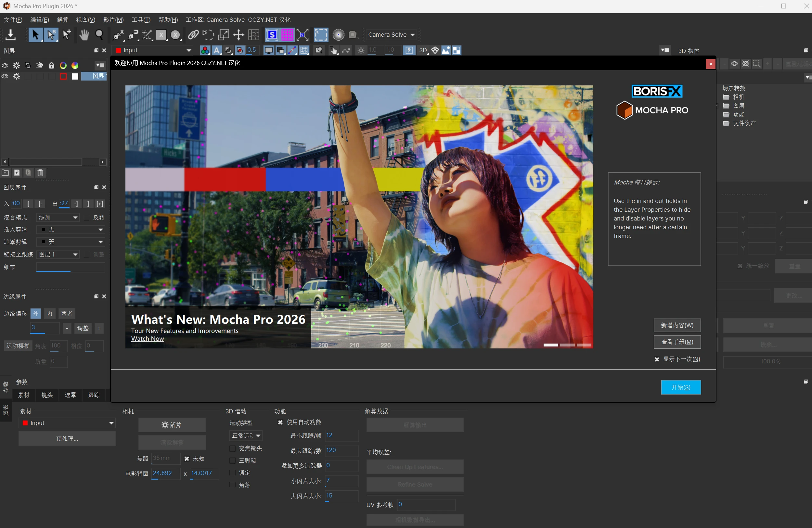Image resolution: width=812 pixels, height=528 pixels.
Task: Open the 影片(M) menu
Action: coord(113,19)
